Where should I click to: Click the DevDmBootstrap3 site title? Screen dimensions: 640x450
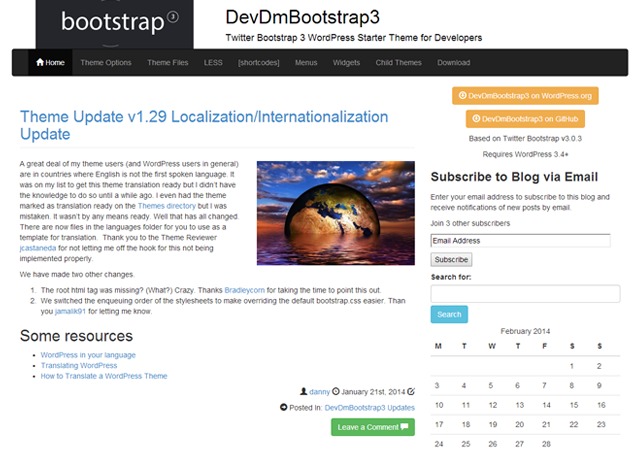pos(303,17)
